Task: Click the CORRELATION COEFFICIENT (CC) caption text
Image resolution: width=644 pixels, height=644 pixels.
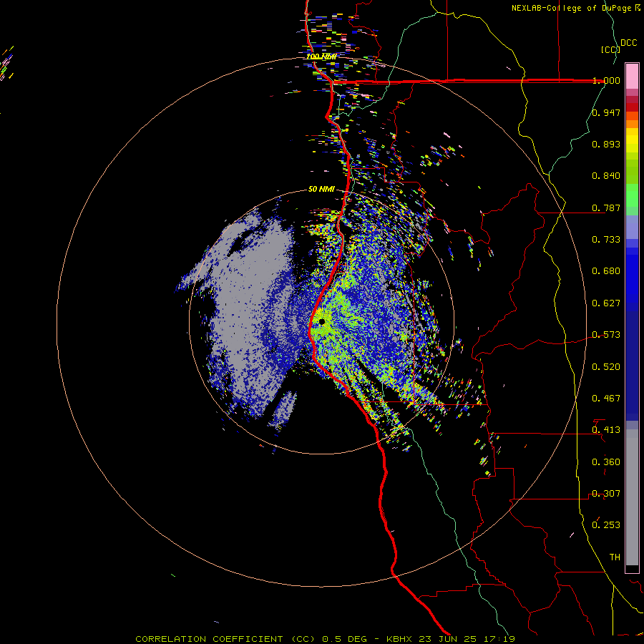Action: coord(225,639)
